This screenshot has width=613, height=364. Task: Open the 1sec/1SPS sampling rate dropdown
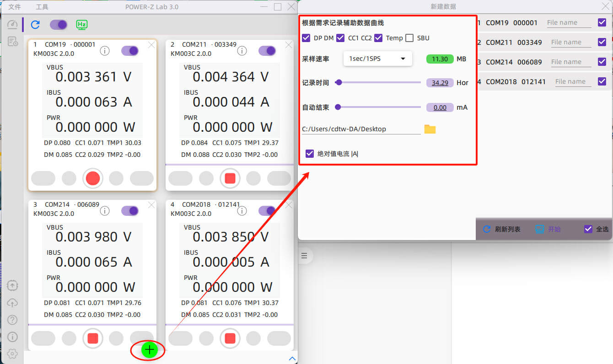[377, 59]
